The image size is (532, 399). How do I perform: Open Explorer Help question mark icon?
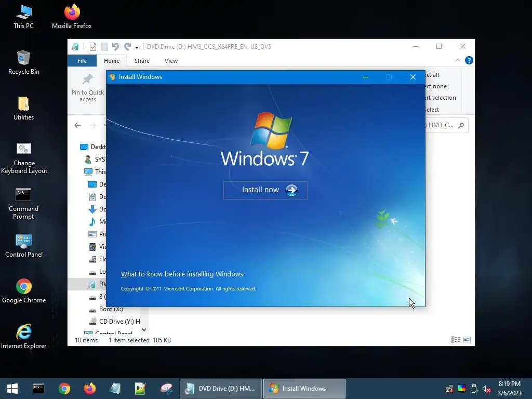pyautogui.click(x=469, y=60)
